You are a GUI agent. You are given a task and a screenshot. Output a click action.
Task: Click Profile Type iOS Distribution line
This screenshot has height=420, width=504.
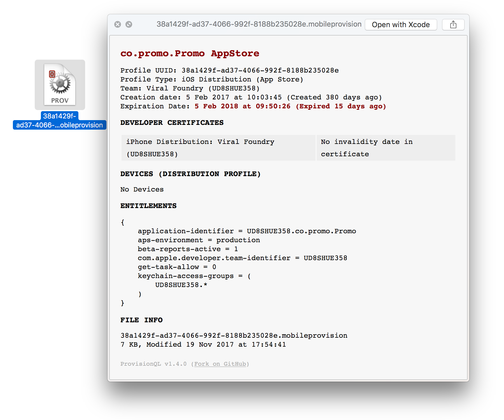pyautogui.click(x=212, y=79)
